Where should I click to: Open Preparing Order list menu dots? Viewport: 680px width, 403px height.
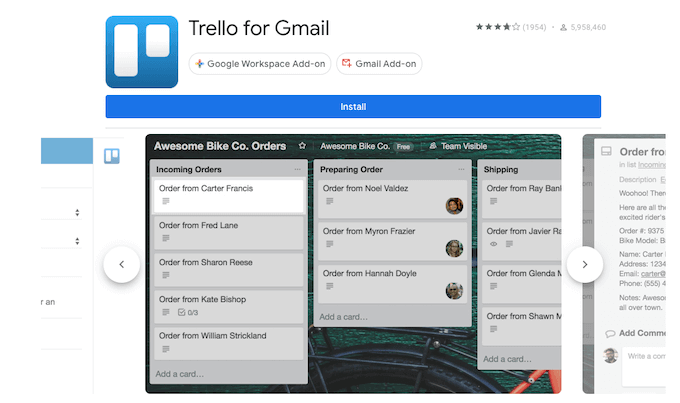point(461,169)
